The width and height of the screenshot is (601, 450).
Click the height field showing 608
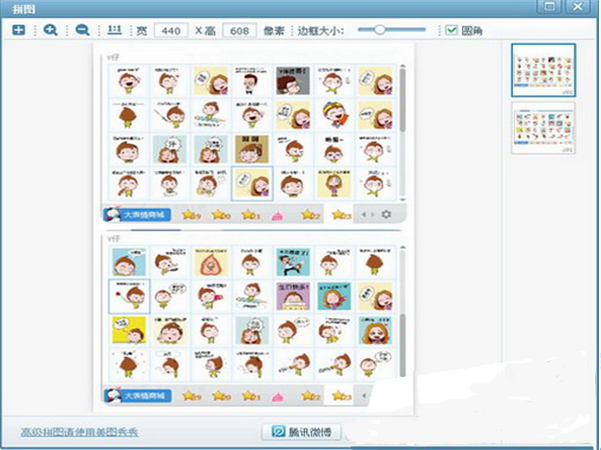point(239,30)
